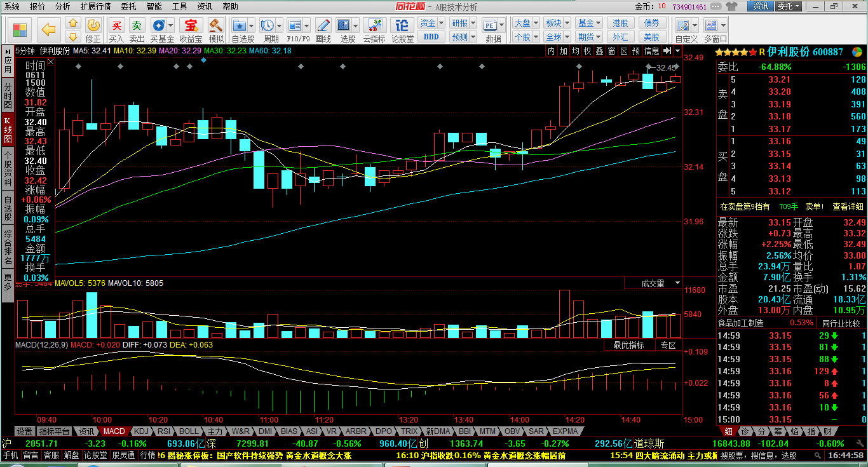Toggle the 区 interval option

(623, 51)
